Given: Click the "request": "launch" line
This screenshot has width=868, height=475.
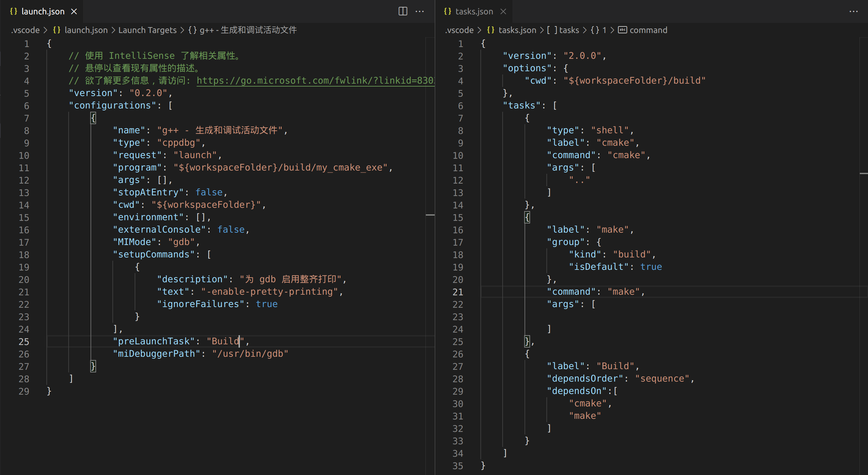Looking at the screenshot, I should pos(167,155).
